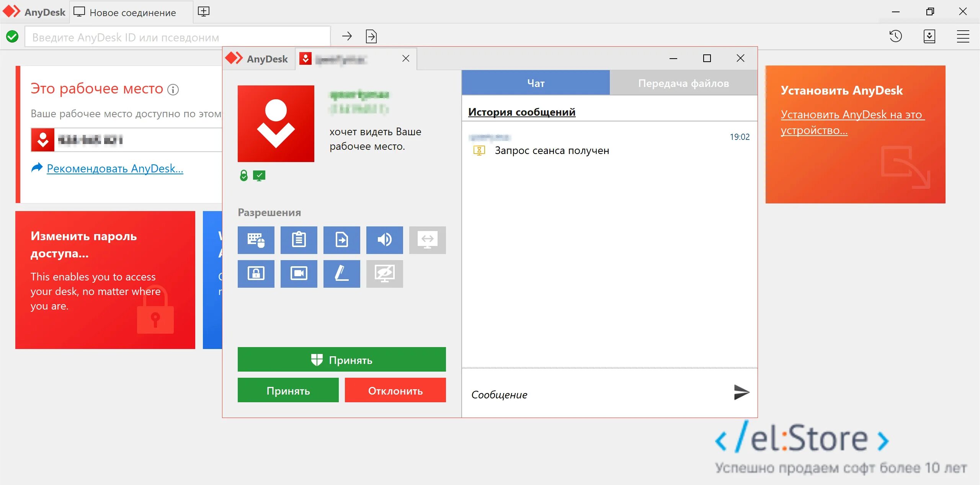Click the session request hourglass icon in chat
The height and width of the screenshot is (485, 980).
click(479, 151)
